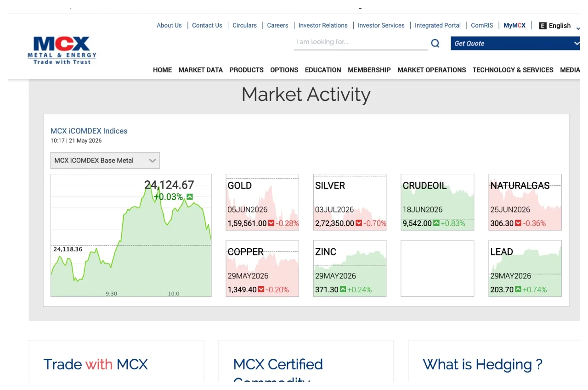This screenshot has height=390, width=588.
Task: Open the CRUDEOIL 18JUN2026 commodity card
Action: (437, 202)
